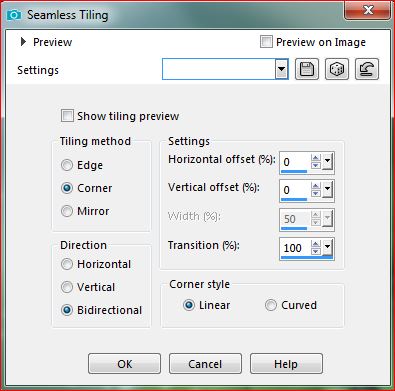This screenshot has width=395, height=391.
Task: Check Show tiling preview
Action: tap(67, 116)
